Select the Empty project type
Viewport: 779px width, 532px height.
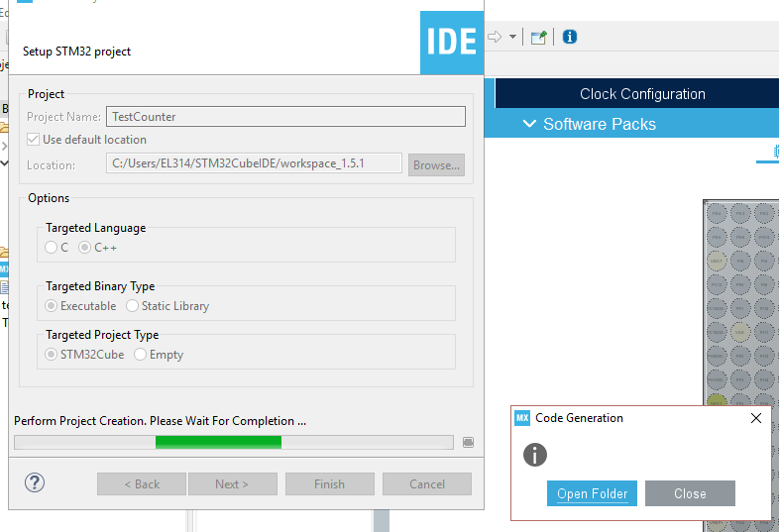(x=140, y=355)
